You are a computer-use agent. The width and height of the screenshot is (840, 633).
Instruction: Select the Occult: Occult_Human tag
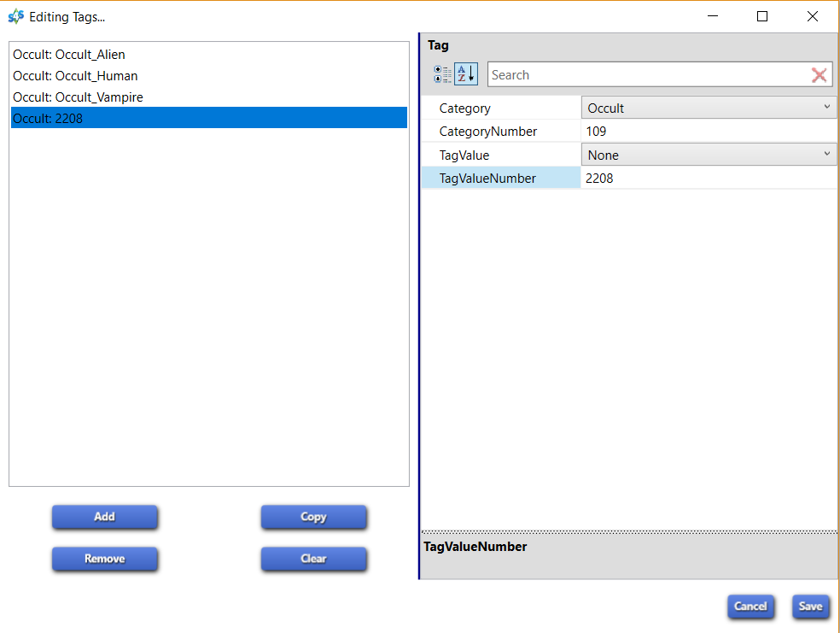209,76
